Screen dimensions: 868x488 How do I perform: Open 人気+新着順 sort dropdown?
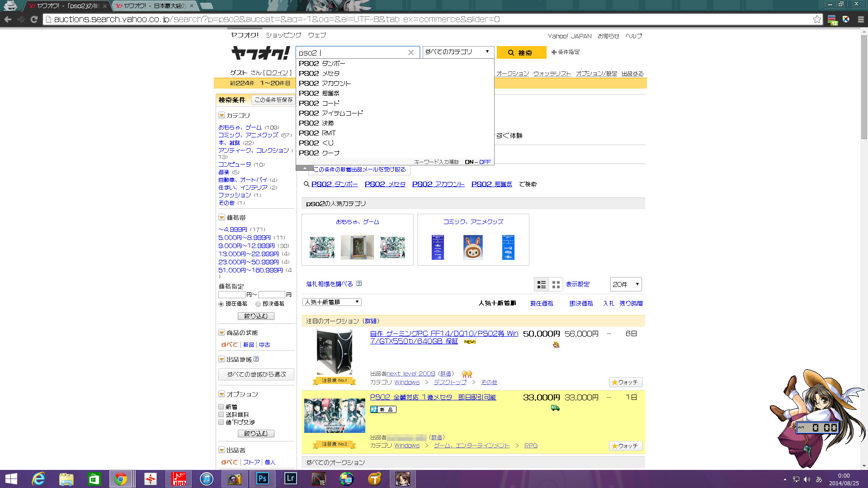(x=332, y=302)
